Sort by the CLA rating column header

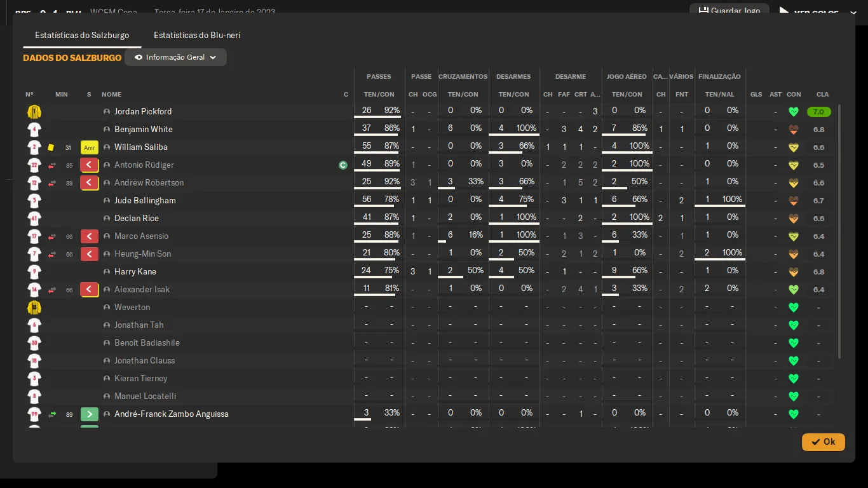(822, 95)
